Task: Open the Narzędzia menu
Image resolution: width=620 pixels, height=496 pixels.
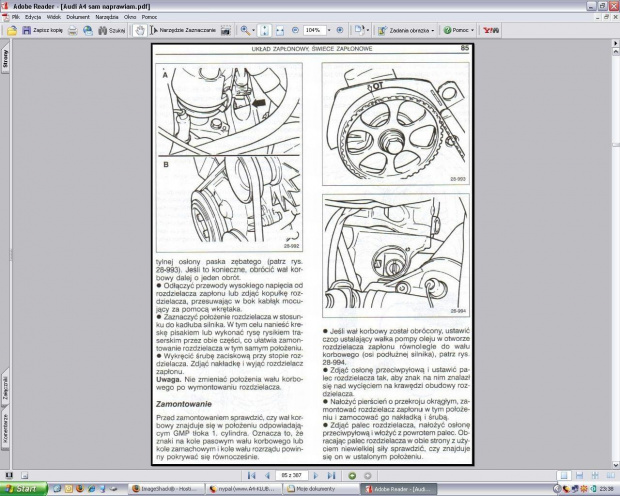Action: [x=106, y=17]
